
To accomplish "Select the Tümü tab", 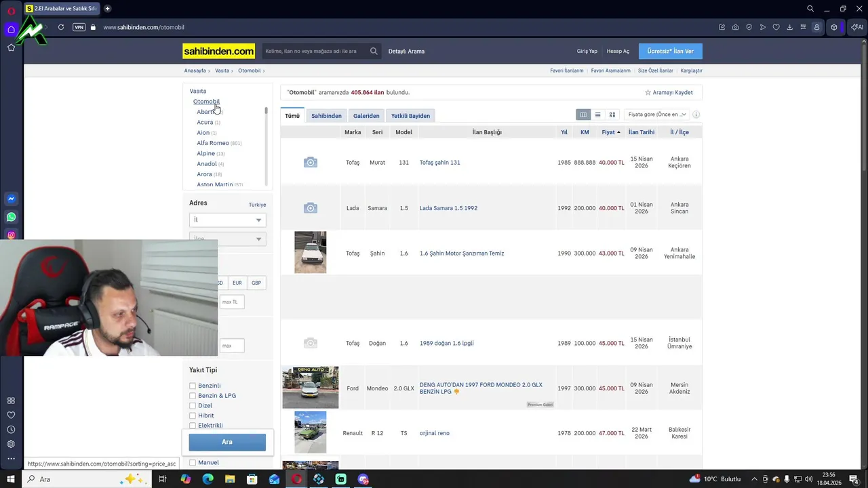I will point(292,116).
